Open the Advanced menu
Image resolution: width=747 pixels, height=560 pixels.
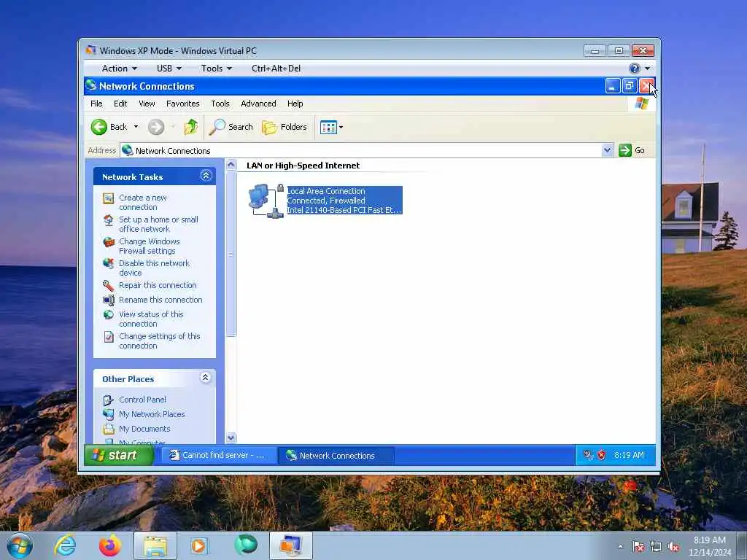[x=258, y=104]
